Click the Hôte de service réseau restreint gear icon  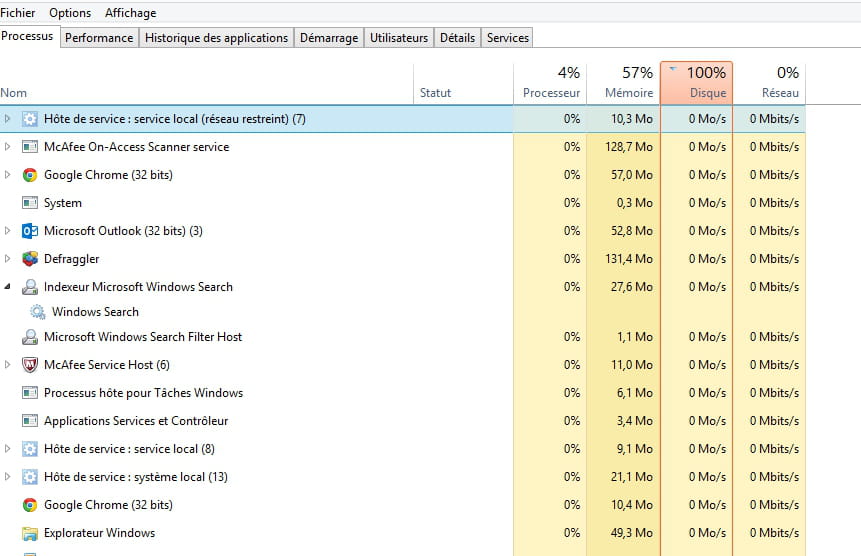click(30, 119)
